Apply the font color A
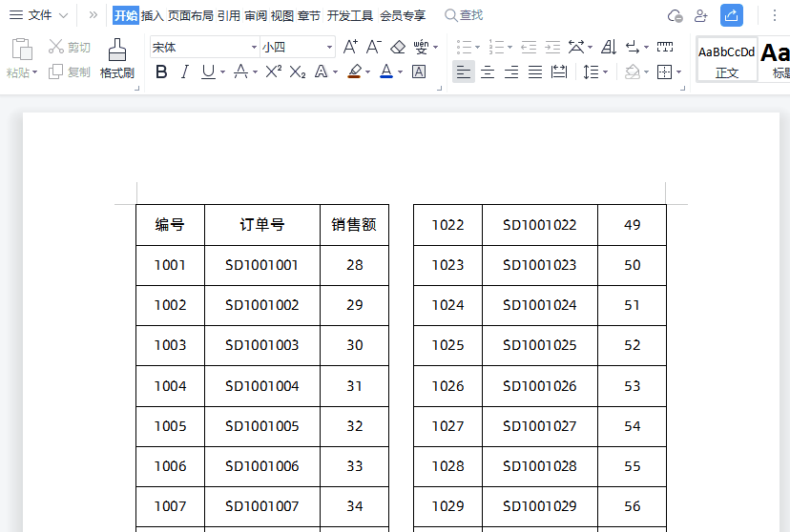The height and width of the screenshot is (532, 790). (x=386, y=72)
